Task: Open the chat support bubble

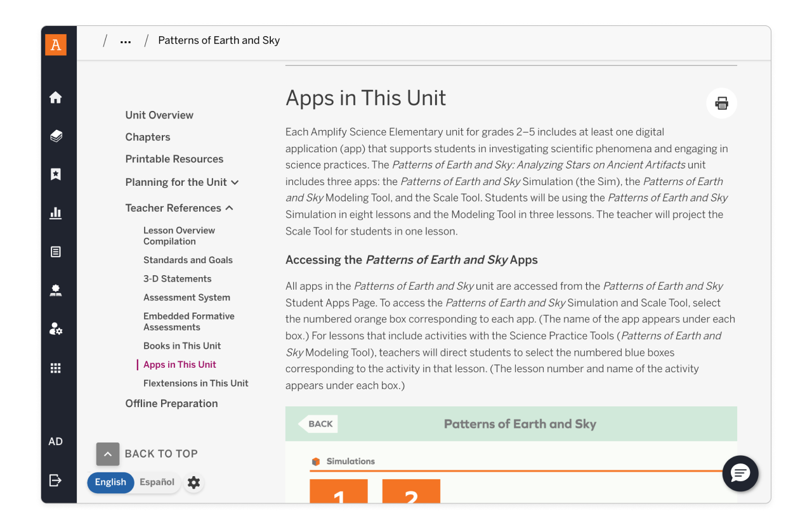Action: [x=740, y=474]
